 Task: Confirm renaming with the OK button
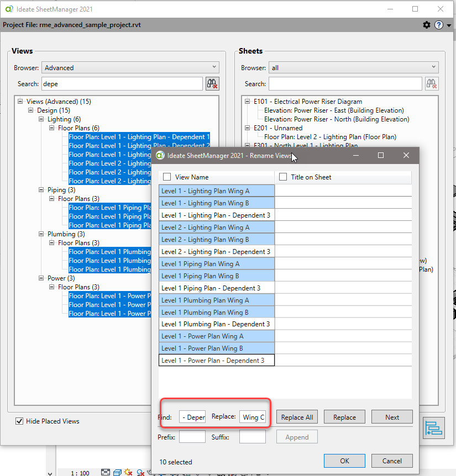point(344,461)
